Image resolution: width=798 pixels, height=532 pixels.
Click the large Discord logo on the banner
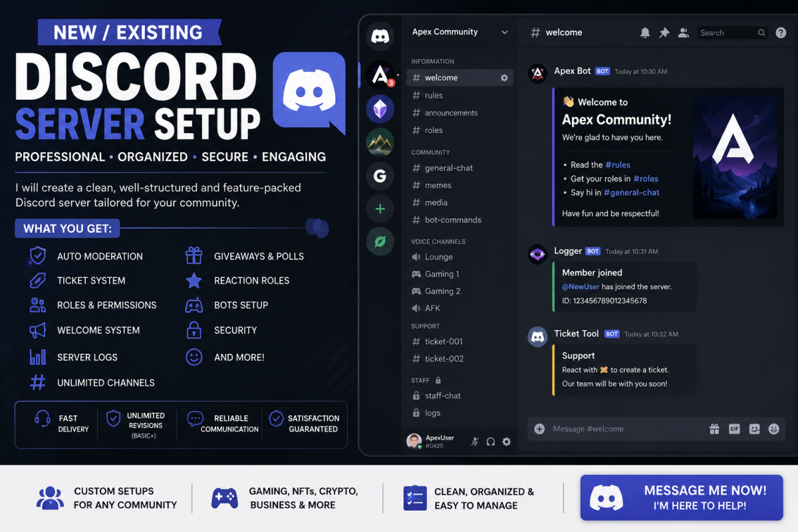pos(309,92)
